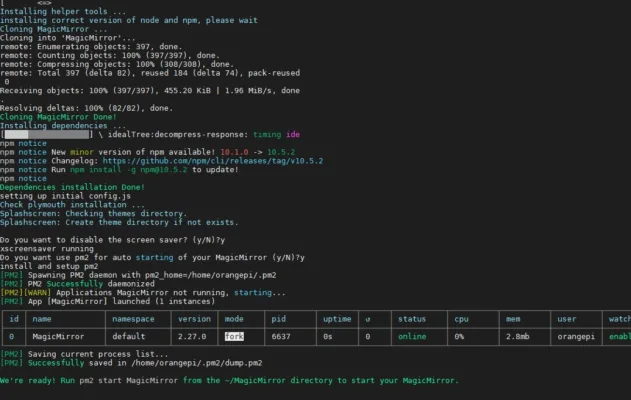Click the 'namespace' column header
This screenshot has width=631, height=400.
(133, 319)
